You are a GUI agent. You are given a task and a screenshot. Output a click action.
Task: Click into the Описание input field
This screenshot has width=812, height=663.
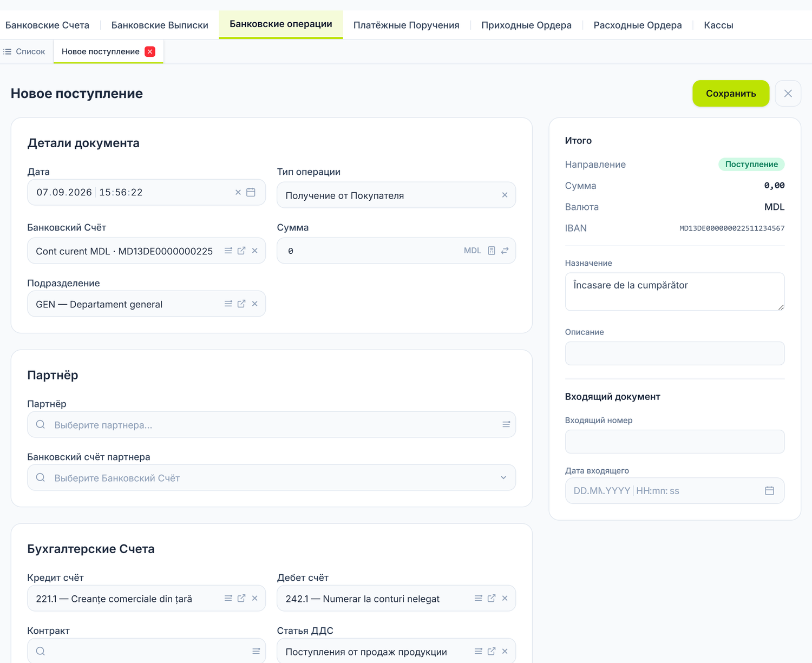point(675,353)
